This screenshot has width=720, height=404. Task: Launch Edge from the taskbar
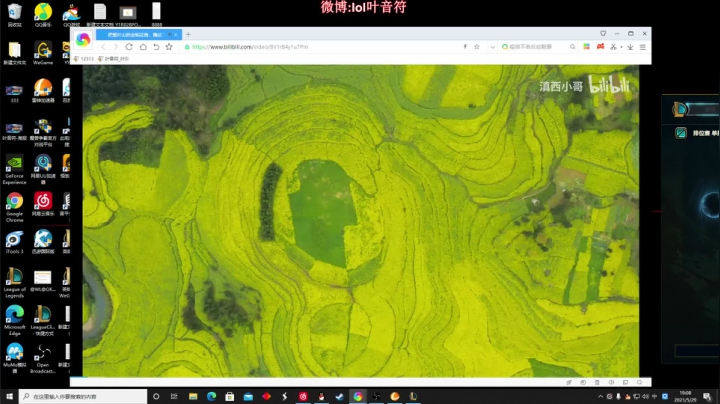[x=211, y=396]
